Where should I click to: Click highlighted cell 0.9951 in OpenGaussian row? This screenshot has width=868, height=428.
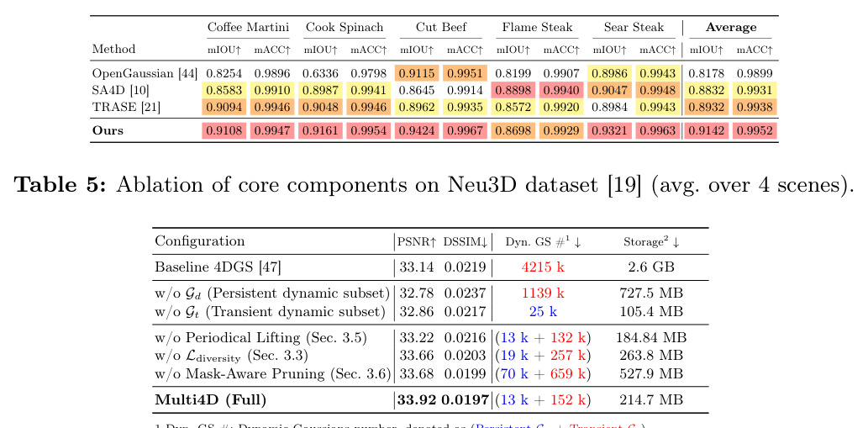(465, 73)
